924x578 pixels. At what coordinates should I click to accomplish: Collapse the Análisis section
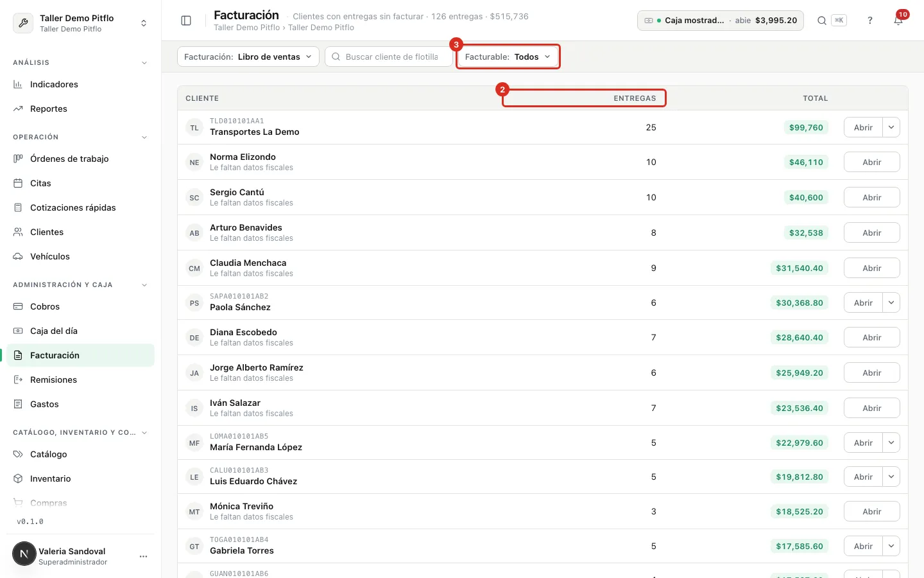(144, 63)
